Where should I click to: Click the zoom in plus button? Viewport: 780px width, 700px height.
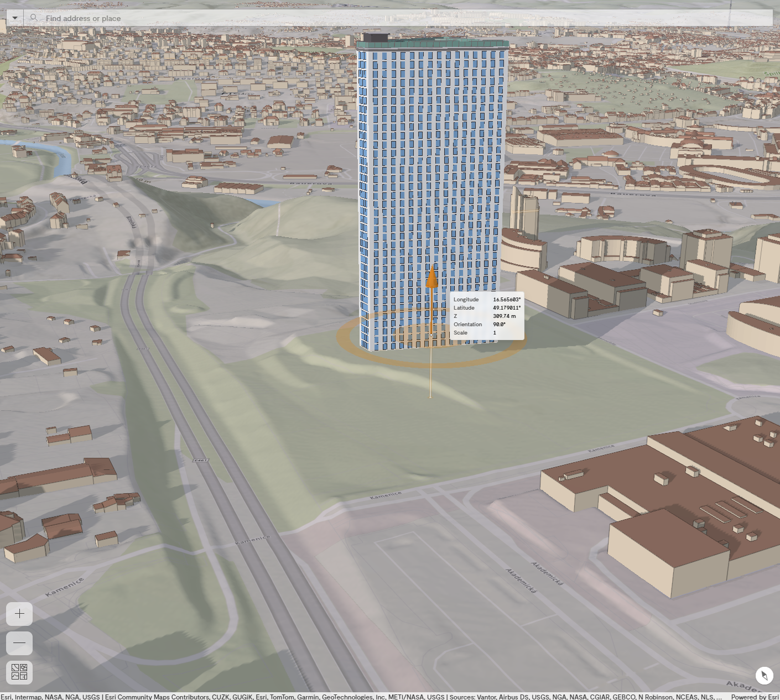tap(19, 614)
